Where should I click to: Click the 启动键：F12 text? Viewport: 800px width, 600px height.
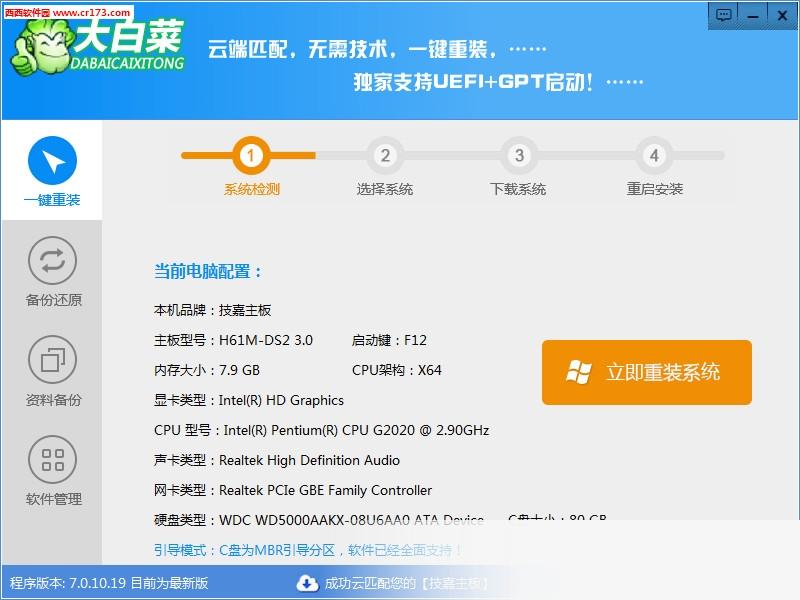click(x=389, y=340)
